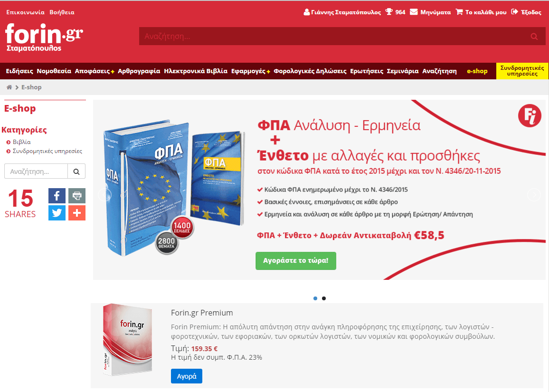Open the shopping cart Το καλάθι μου
Screen dimensions: 549x392
coord(481,12)
